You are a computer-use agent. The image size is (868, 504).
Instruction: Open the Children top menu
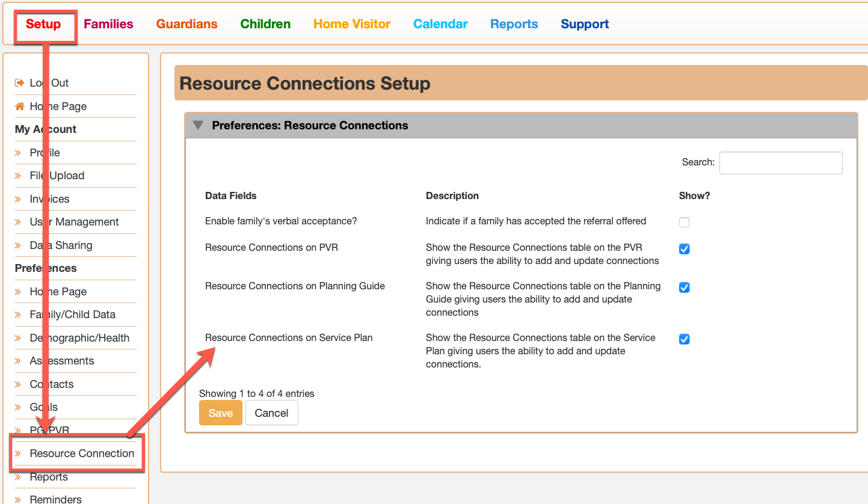pyautogui.click(x=265, y=24)
